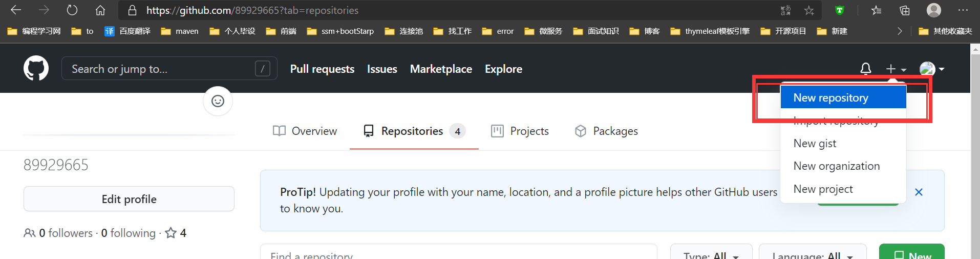Image resolution: width=980 pixels, height=259 pixels.
Task: Open the 个人毕设 bookmarks folder
Action: 232,31
